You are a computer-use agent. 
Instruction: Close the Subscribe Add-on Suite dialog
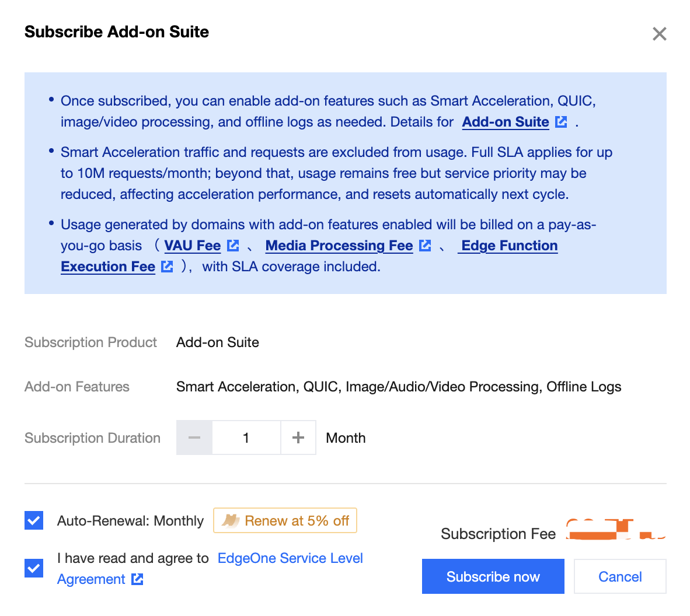coord(659,34)
